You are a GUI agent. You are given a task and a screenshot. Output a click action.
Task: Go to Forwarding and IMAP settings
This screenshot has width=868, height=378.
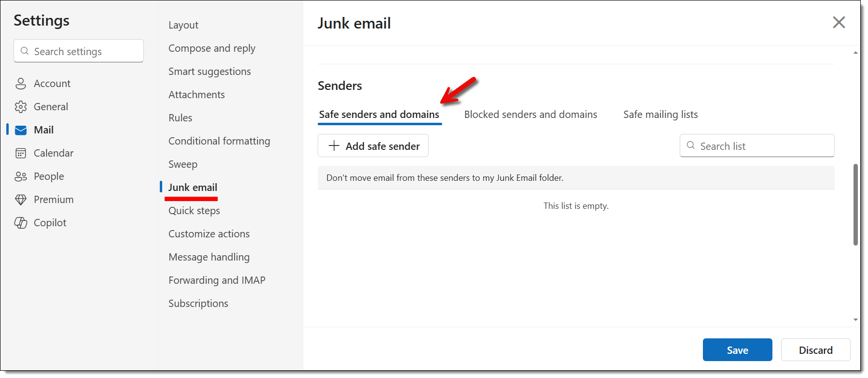[x=217, y=280]
